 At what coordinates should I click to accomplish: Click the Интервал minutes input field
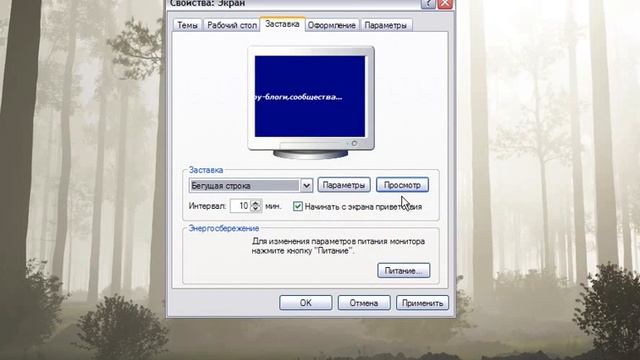pyautogui.click(x=241, y=206)
